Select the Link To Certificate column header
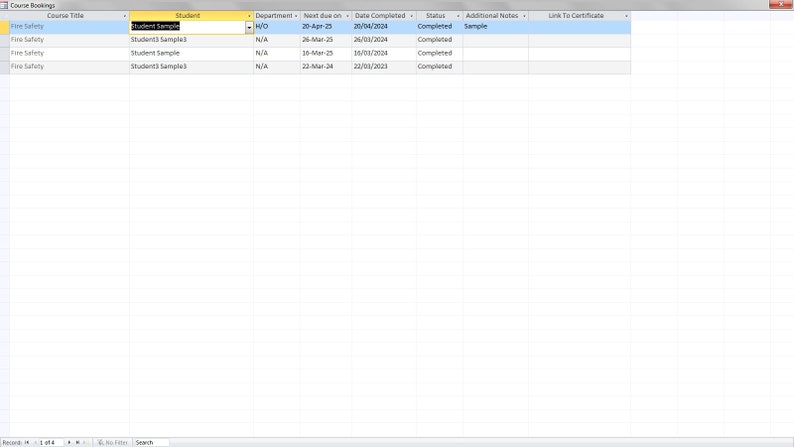 click(x=579, y=16)
